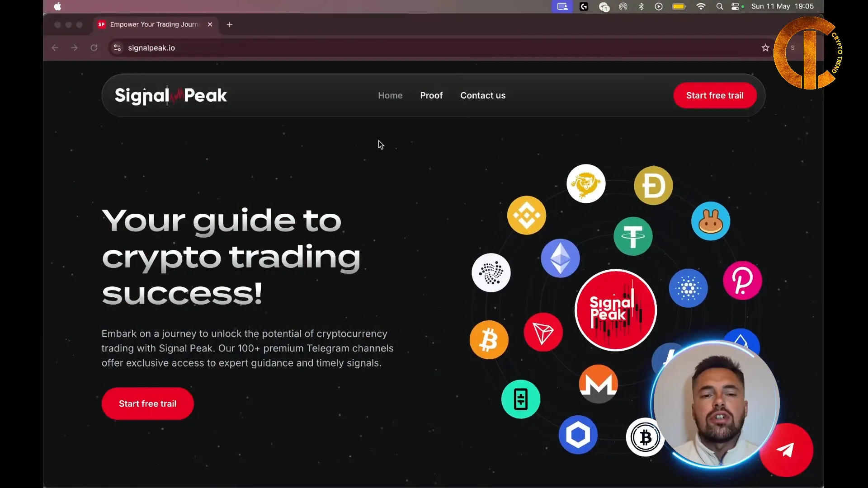Click the white IOTA coin icon
Image resolution: width=868 pixels, height=488 pixels.
point(491,272)
